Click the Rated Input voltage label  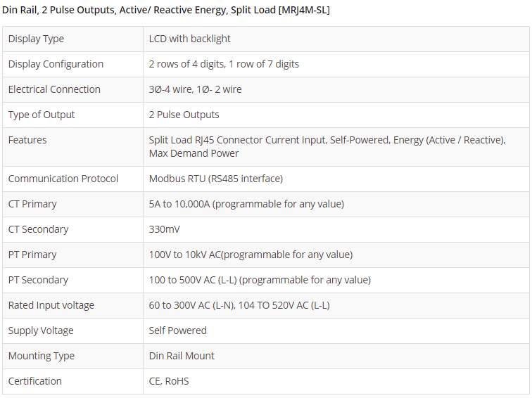click(51, 305)
